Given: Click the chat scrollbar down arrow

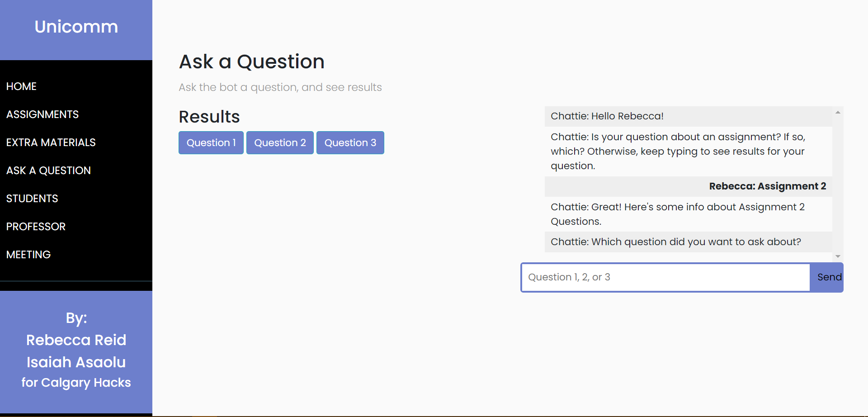Looking at the screenshot, I should pos(838,256).
